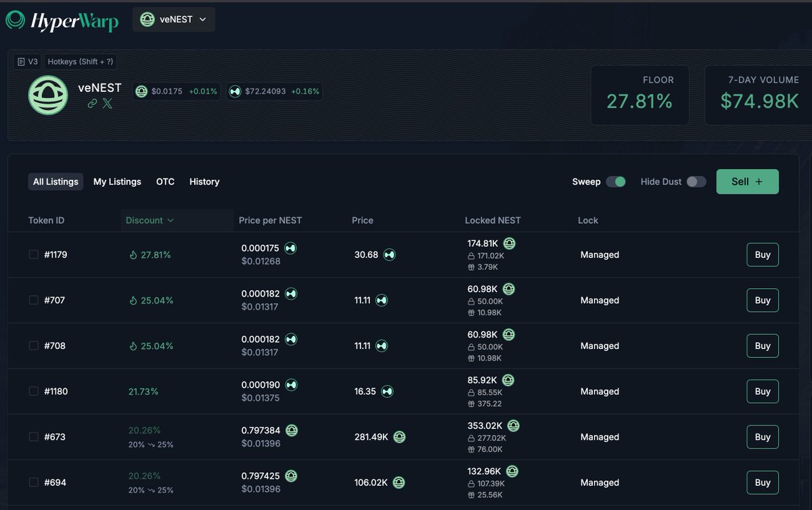812x510 pixels.
Task: Click the Price per NEST column header
Action: (x=270, y=220)
